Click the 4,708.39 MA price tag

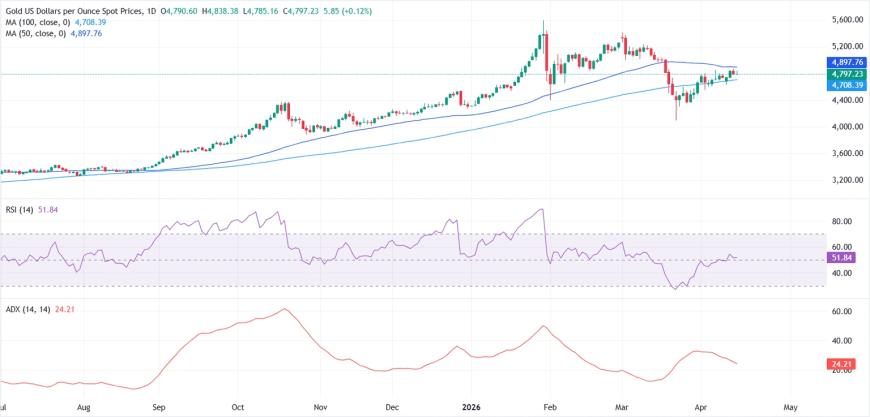(845, 85)
